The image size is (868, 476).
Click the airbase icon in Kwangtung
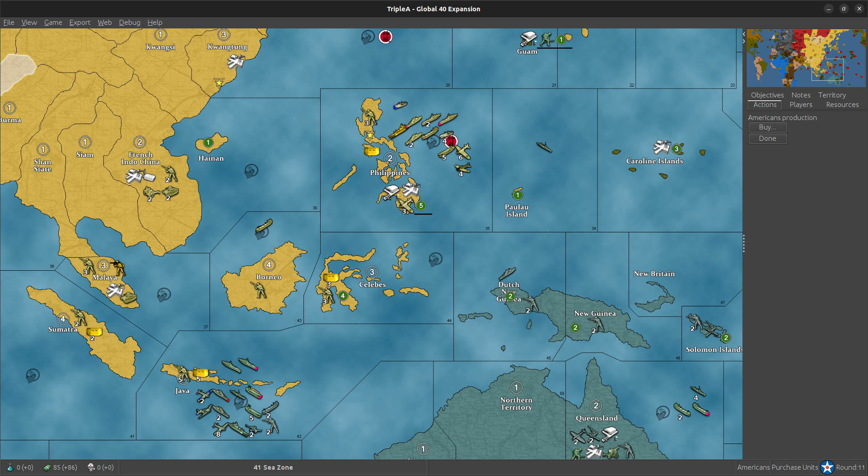[235, 61]
